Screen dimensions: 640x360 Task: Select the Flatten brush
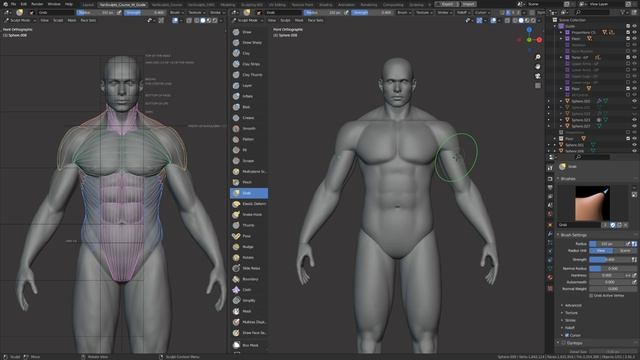[x=249, y=139]
